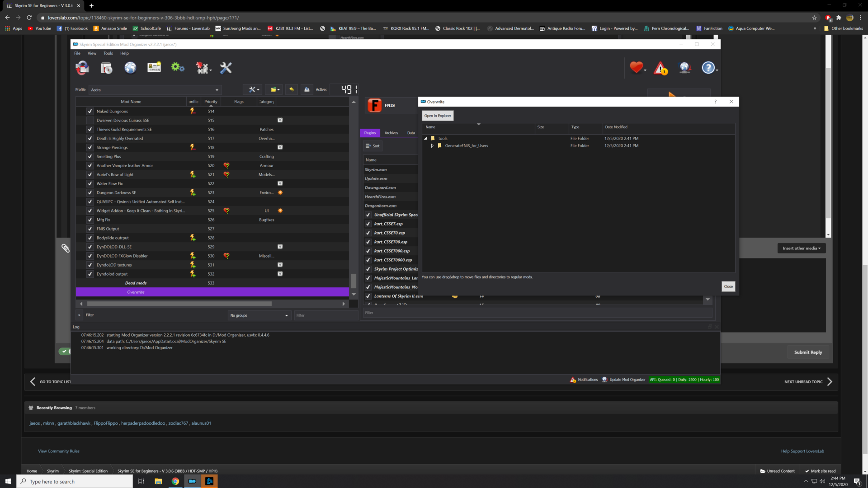
Task: Switch to the Data tab
Action: coord(411,133)
